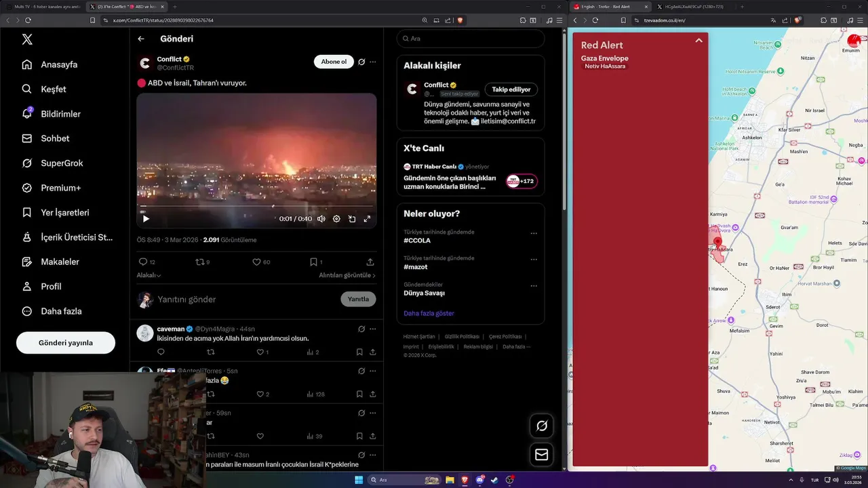Click Grok icon next to Abone ol

coord(361,62)
